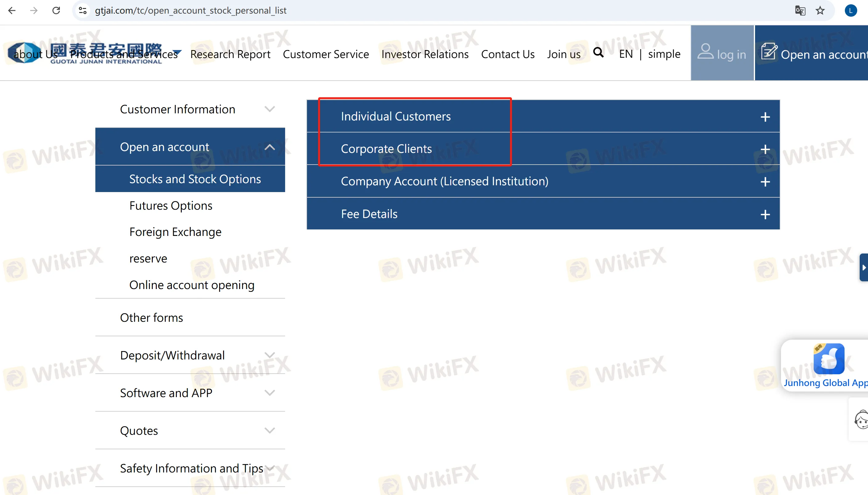
Task: Collapse the Open an account sidebar chevron
Action: pos(269,147)
